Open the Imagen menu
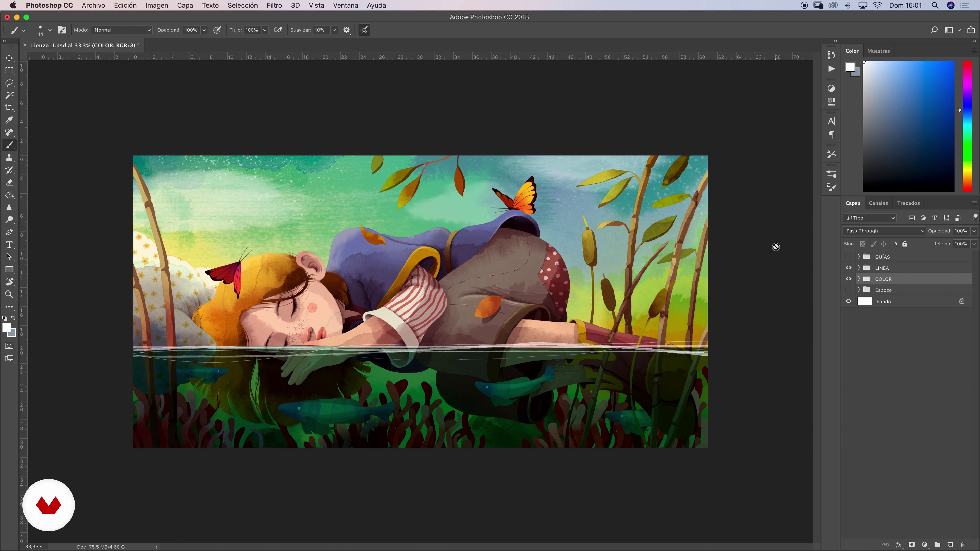 coord(156,5)
